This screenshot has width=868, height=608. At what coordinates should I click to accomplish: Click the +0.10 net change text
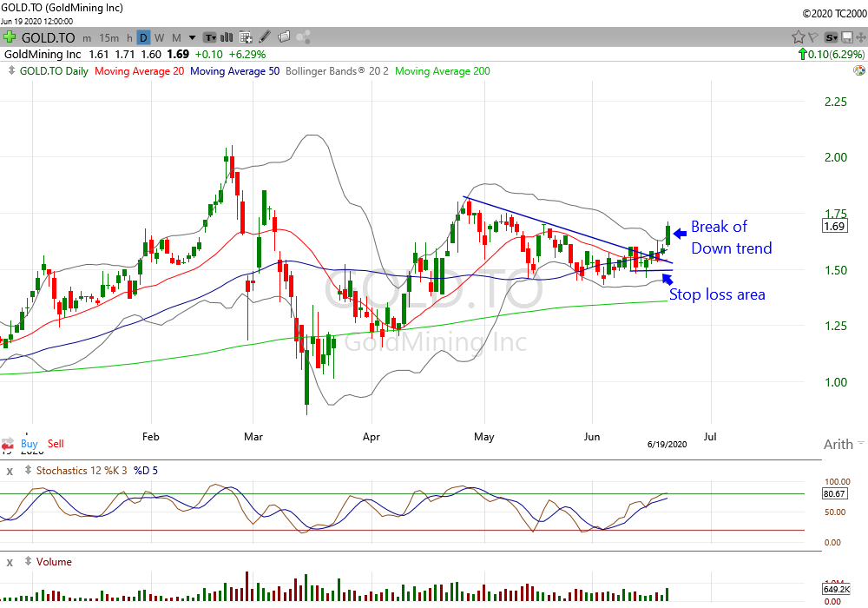(x=208, y=54)
